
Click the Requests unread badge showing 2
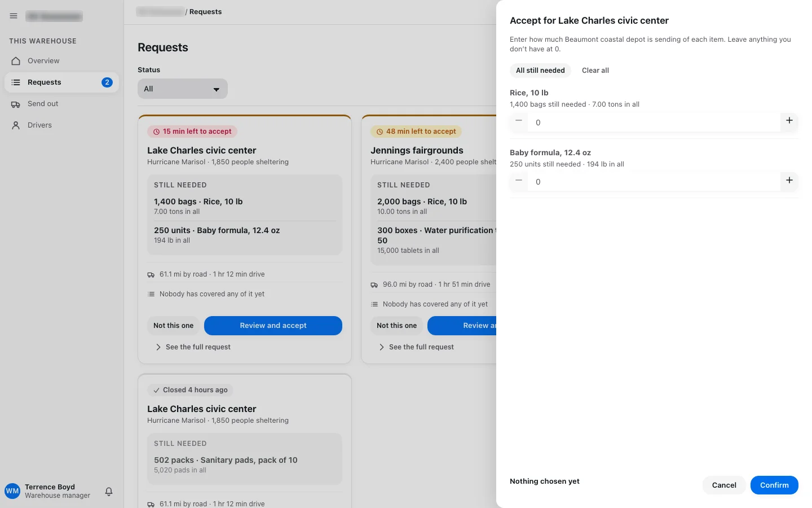coord(107,82)
